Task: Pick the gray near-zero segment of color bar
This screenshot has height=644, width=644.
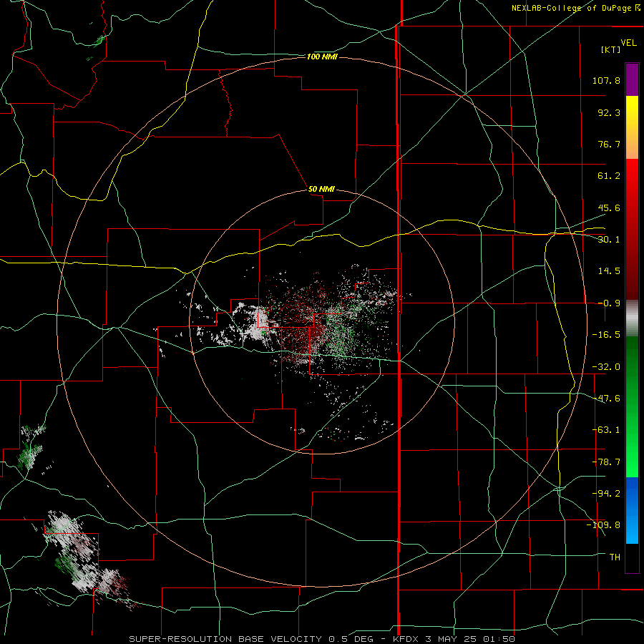Action: click(632, 318)
